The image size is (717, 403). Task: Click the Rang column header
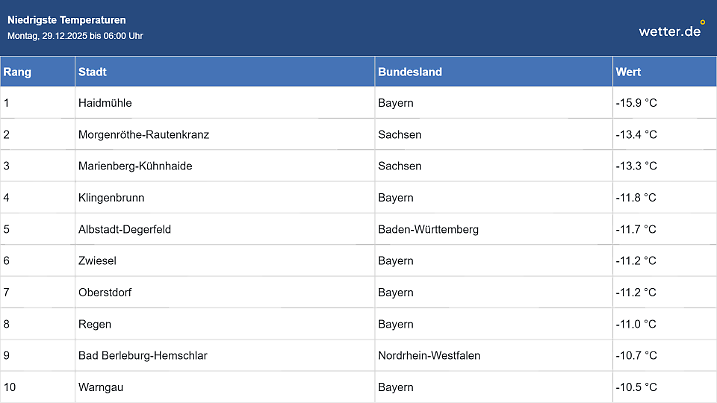tap(17, 72)
